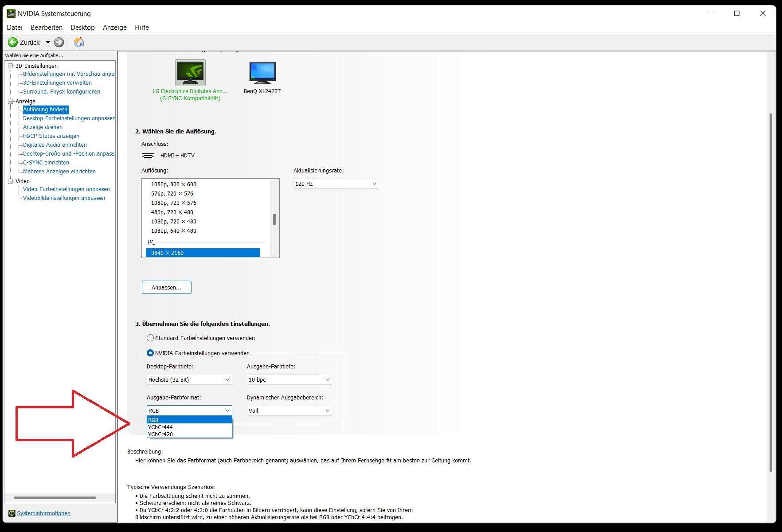The width and height of the screenshot is (782, 532).
Task: Open the Zurück history dropdown arrow
Action: pos(48,43)
